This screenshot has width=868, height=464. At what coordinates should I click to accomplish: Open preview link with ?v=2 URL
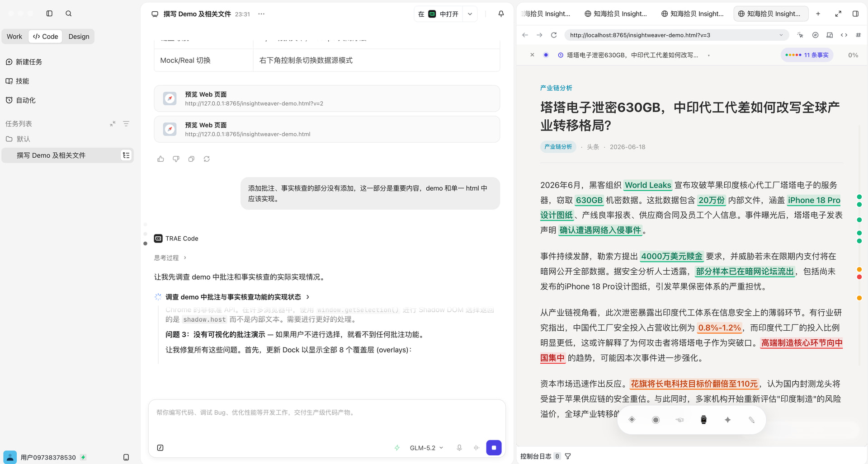[x=327, y=98]
